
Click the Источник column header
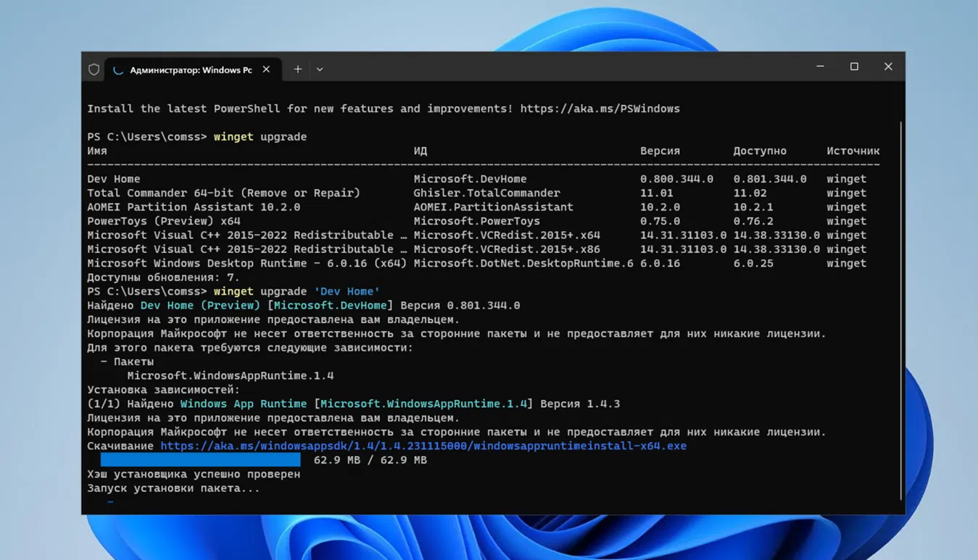click(x=853, y=151)
